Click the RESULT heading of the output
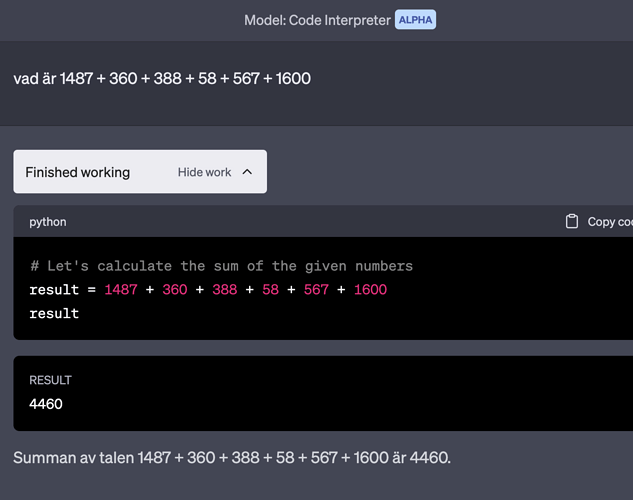Image resolution: width=633 pixels, height=500 pixels. tap(50, 380)
